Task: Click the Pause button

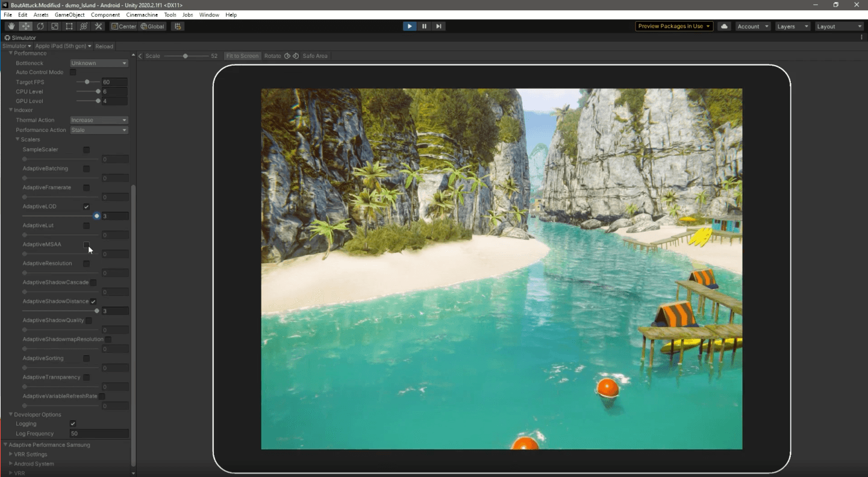Action: pyautogui.click(x=424, y=26)
